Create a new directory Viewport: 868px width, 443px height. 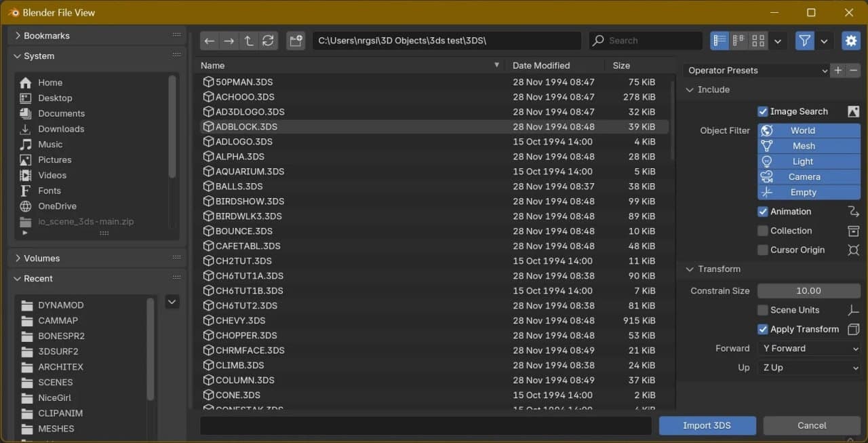click(x=296, y=41)
